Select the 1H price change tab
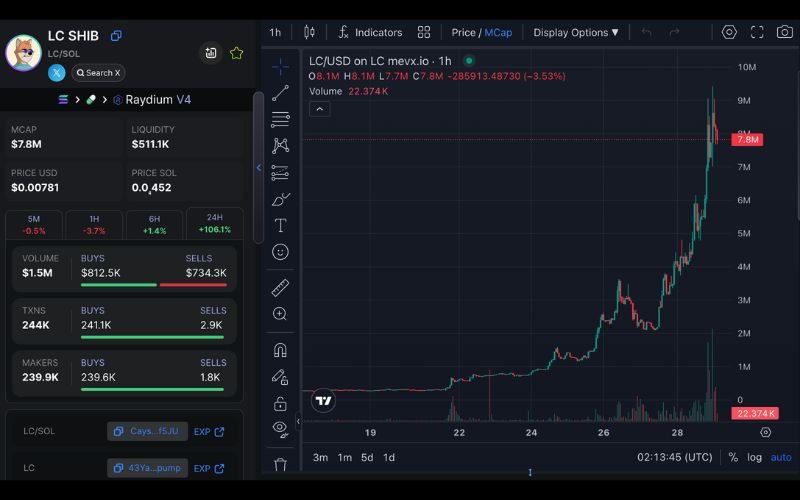This screenshot has width=800, height=500. [x=94, y=224]
